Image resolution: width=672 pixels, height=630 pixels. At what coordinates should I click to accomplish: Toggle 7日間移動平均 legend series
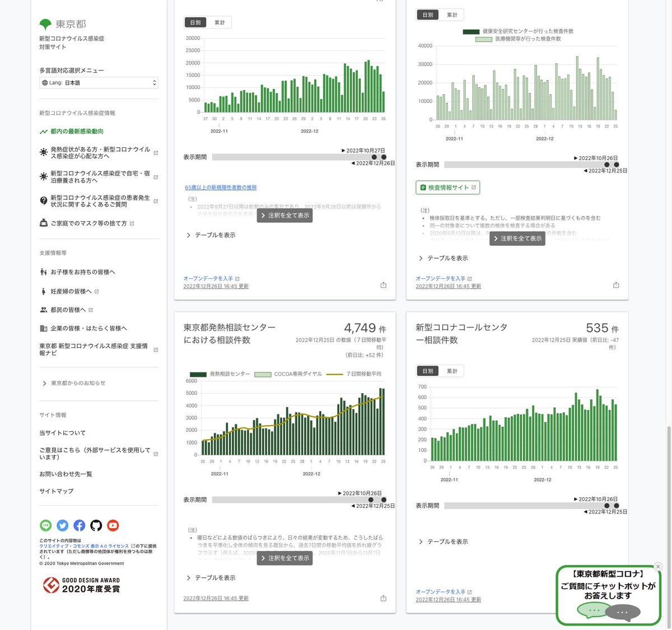coord(354,374)
